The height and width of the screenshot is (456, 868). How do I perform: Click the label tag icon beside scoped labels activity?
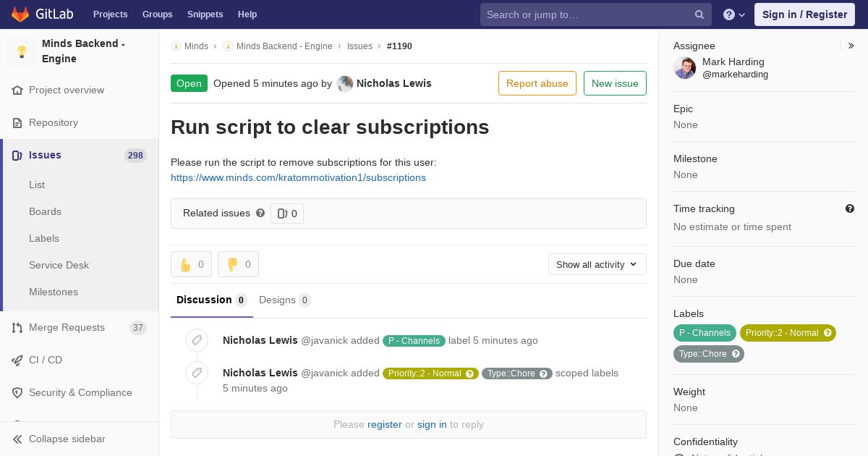coord(197,373)
